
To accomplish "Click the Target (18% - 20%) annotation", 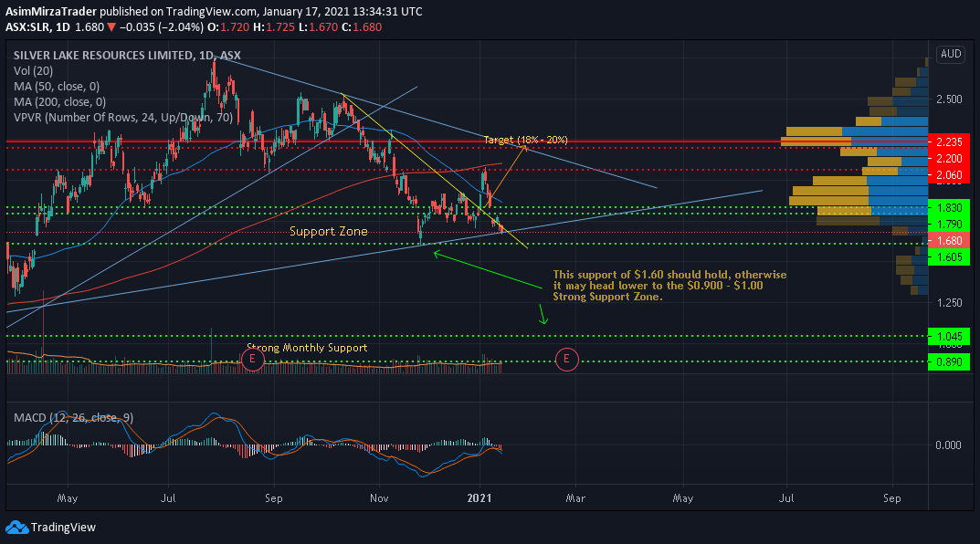I will (525, 140).
